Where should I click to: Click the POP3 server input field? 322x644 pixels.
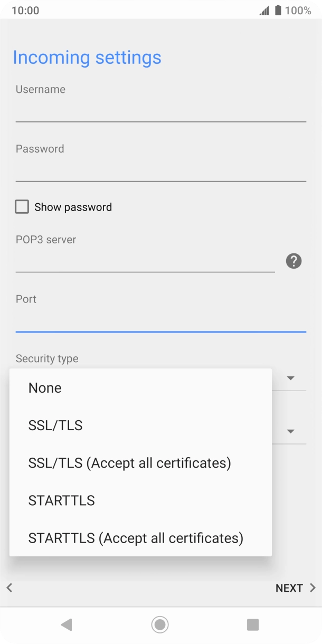coord(145,262)
